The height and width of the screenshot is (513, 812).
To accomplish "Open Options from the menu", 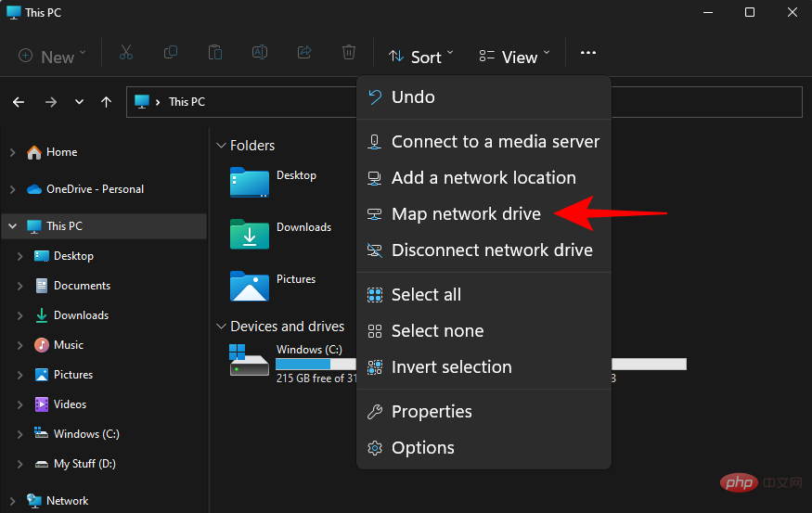I will coord(483,448).
